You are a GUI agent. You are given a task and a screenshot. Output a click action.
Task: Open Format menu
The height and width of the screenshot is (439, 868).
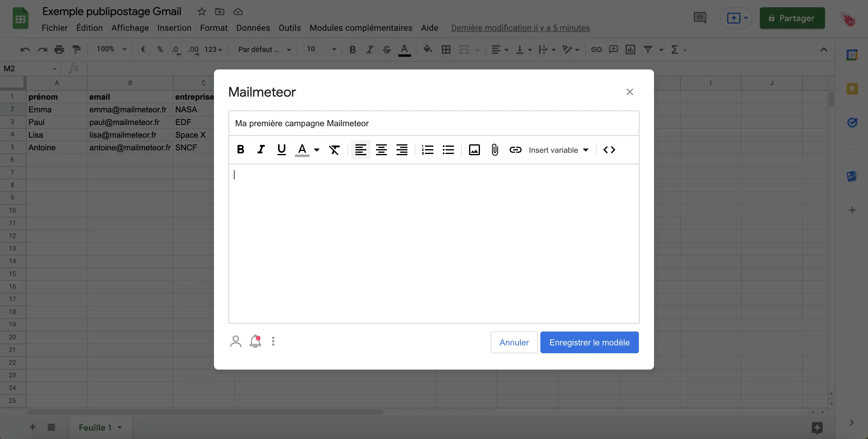[x=214, y=28]
